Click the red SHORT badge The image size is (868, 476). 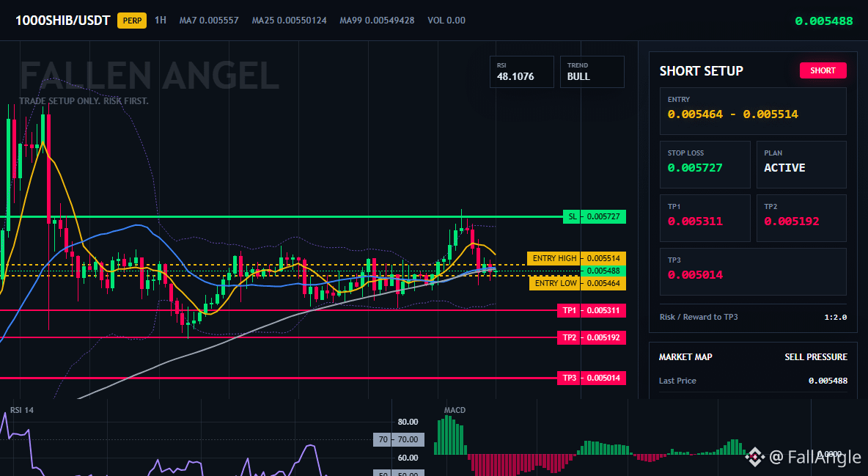(x=823, y=70)
